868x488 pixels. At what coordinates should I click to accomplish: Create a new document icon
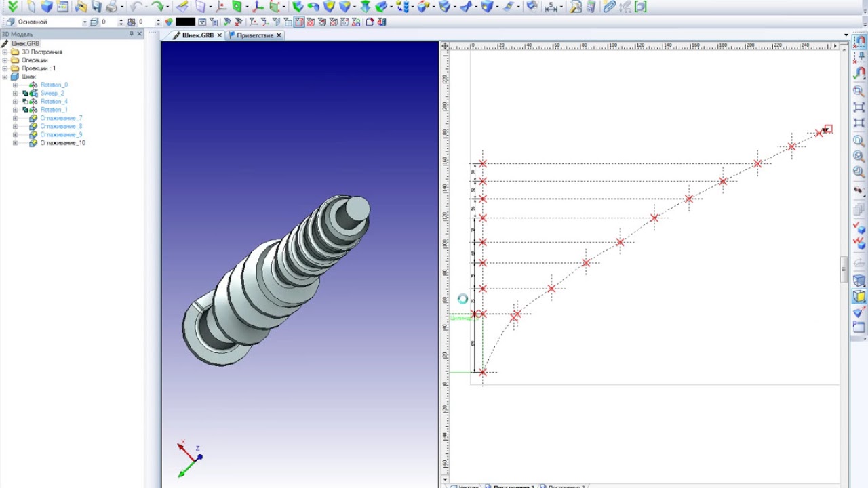click(x=31, y=7)
